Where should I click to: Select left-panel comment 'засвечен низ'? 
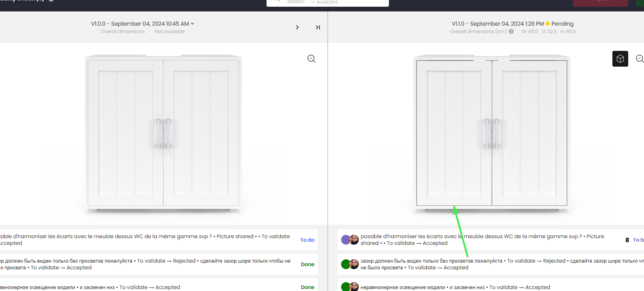point(159,285)
